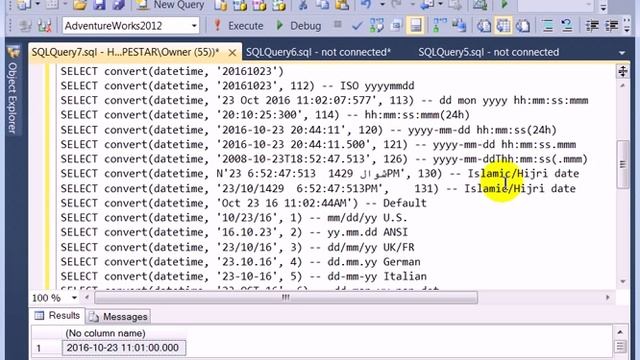The width and height of the screenshot is (640, 360).
Task: Click the Cut scissors icon
Action: pos(303,5)
